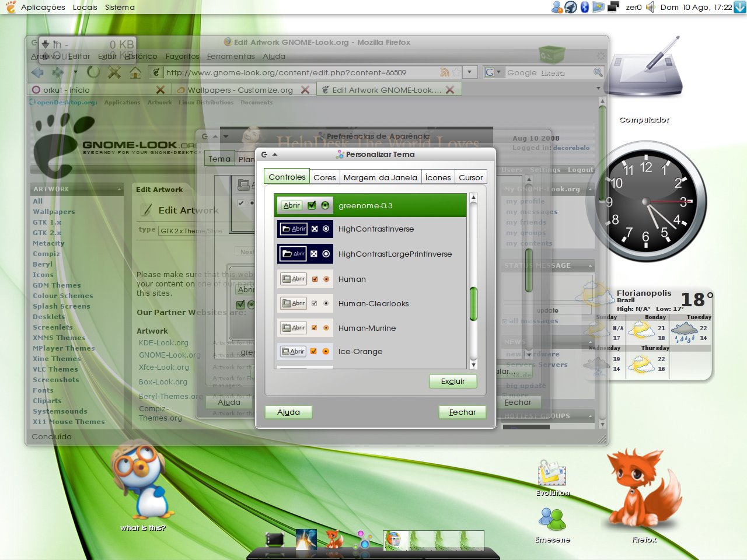The width and height of the screenshot is (747, 560).
Task: Open Firefox Ferramentas menu
Action: pyautogui.click(x=231, y=57)
